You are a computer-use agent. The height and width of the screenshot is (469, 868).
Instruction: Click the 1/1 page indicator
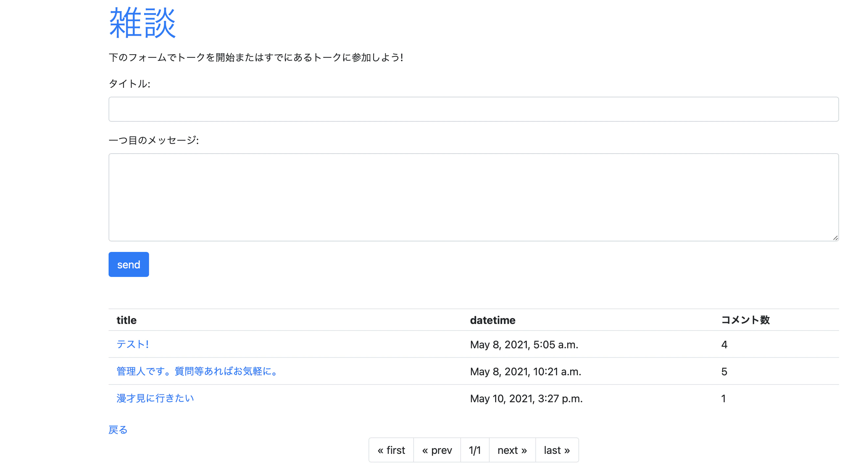pyautogui.click(x=475, y=450)
